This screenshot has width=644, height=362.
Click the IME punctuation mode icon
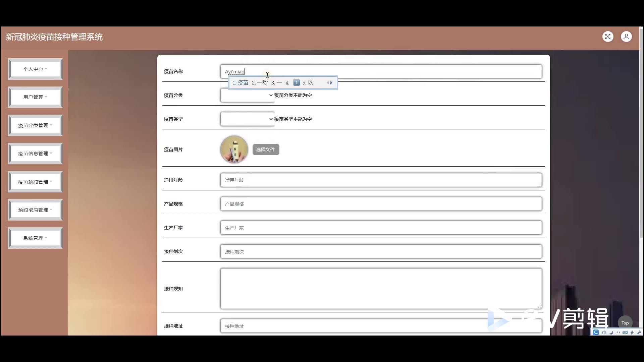(x=618, y=333)
